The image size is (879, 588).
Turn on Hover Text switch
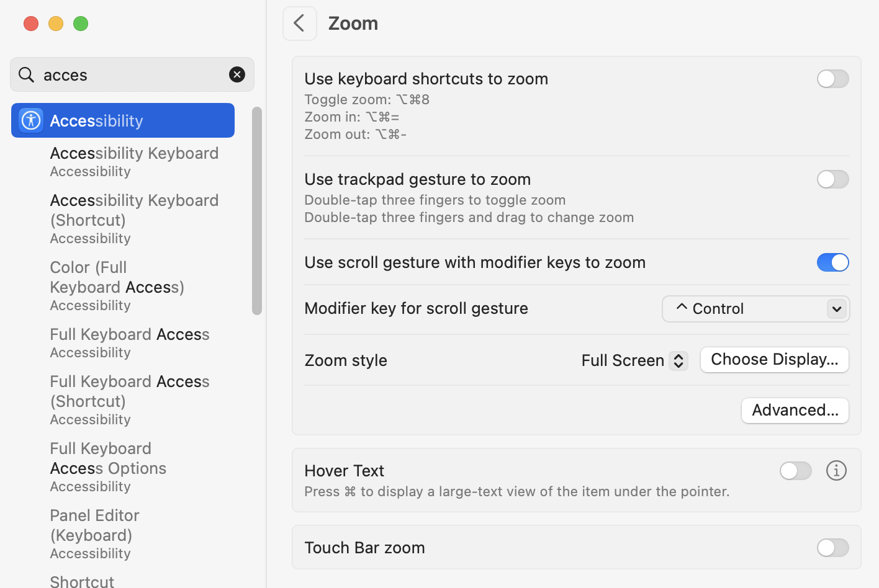coord(795,471)
